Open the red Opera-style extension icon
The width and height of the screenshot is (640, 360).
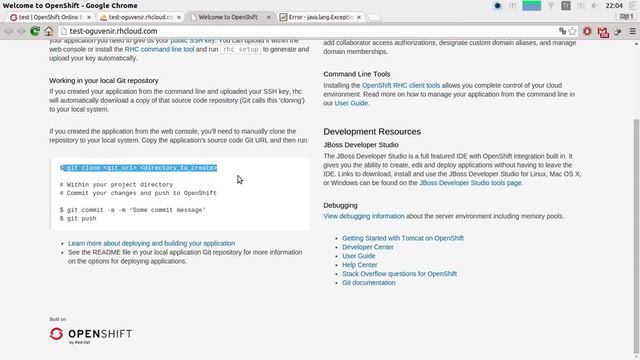(x=587, y=31)
